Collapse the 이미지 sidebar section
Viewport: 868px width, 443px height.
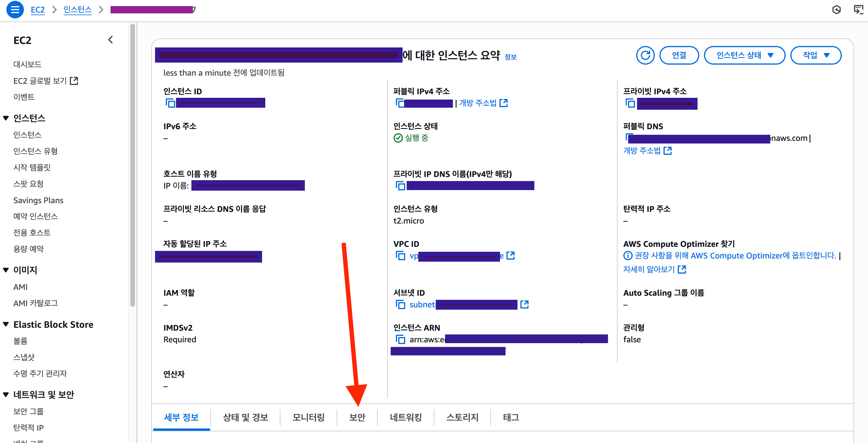[6, 270]
